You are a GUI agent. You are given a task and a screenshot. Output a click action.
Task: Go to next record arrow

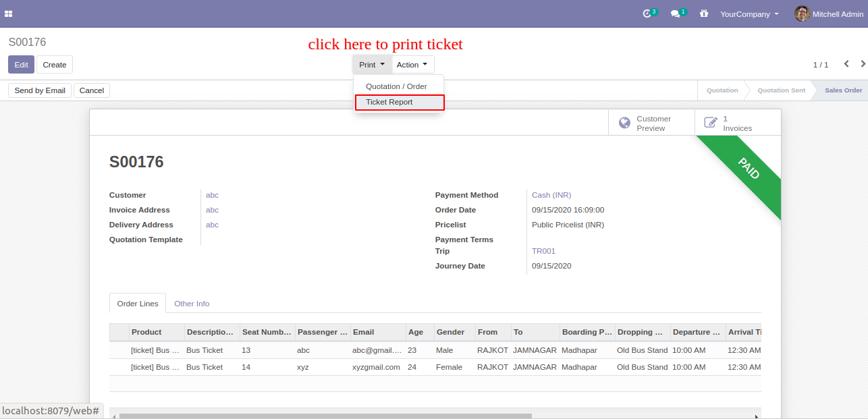(x=863, y=64)
